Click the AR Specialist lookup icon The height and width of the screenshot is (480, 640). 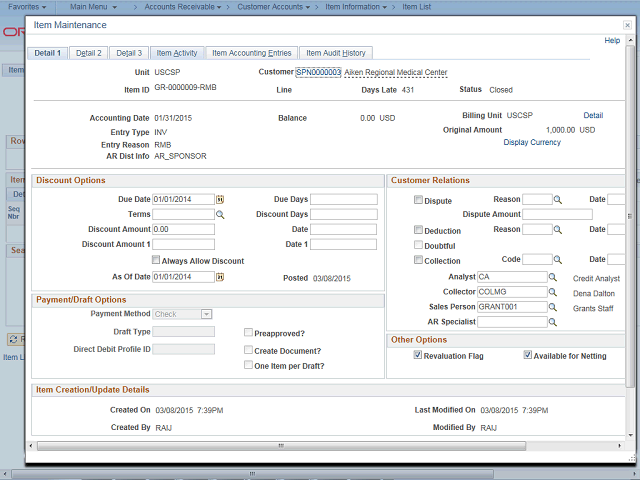point(554,323)
